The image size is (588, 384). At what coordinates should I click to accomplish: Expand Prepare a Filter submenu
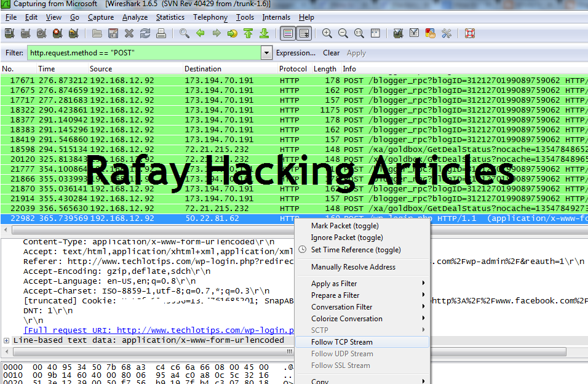(x=362, y=295)
